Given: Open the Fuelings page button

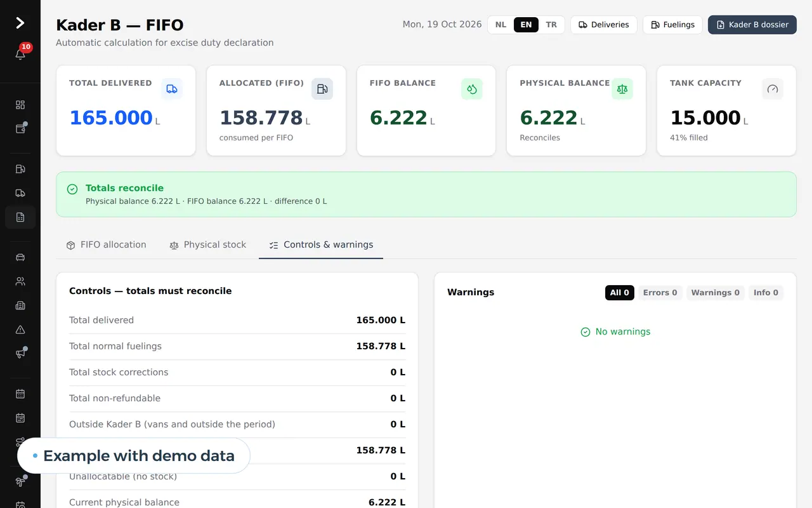Looking at the screenshot, I should coord(673,25).
